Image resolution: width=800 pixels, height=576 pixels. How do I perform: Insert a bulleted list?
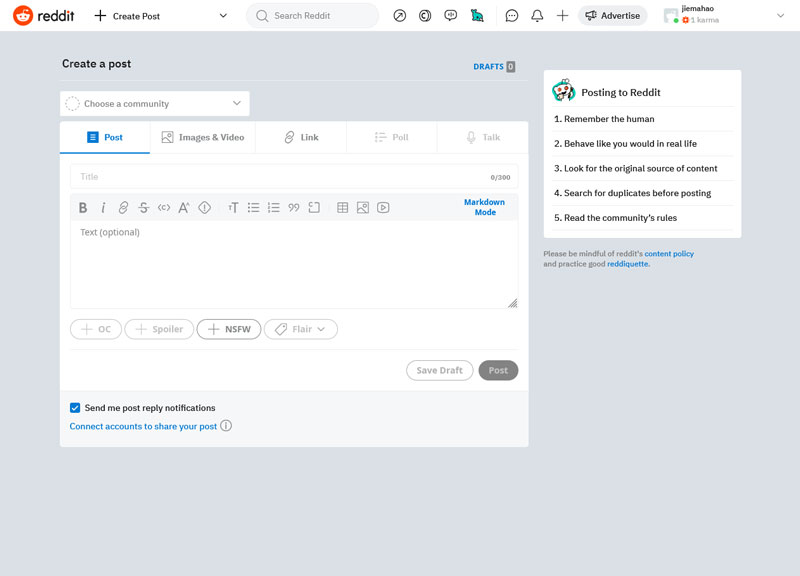point(254,208)
